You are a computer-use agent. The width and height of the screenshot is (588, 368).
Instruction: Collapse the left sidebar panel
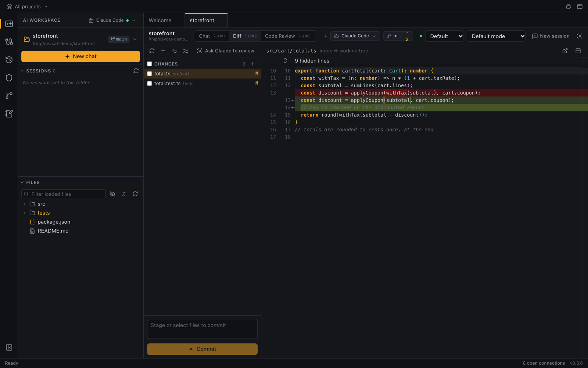pyautogui.click(x=9, y=347)
